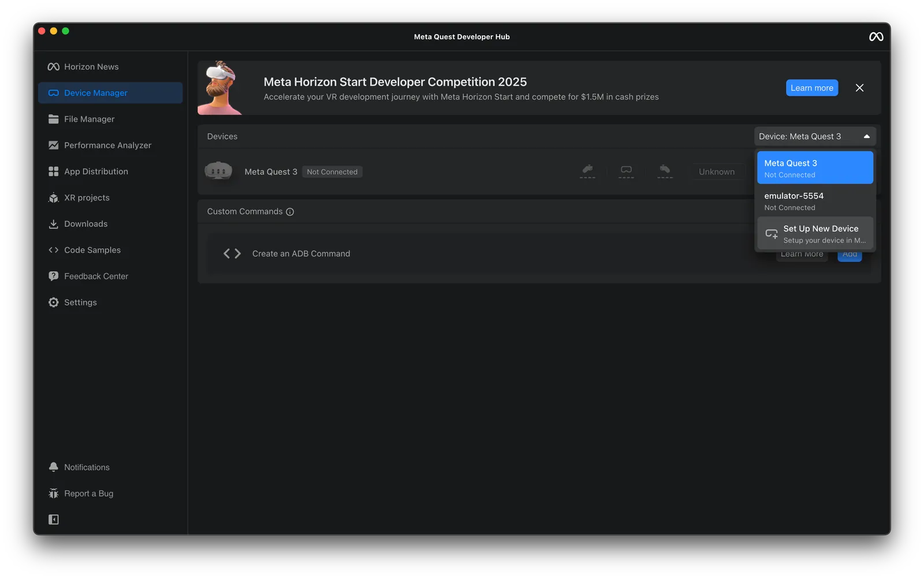Click Create an ADB Command text
This screenshot has width=924, height=579.
click(x=301, y=253)
